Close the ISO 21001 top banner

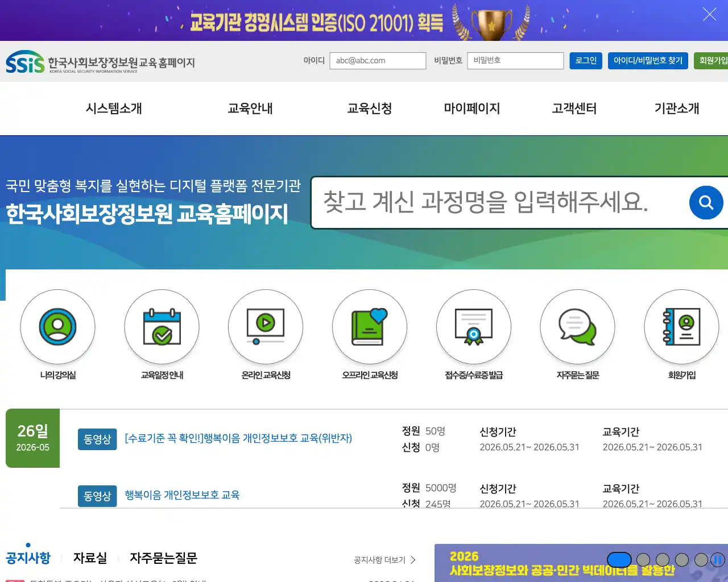[x=709, y=14]
